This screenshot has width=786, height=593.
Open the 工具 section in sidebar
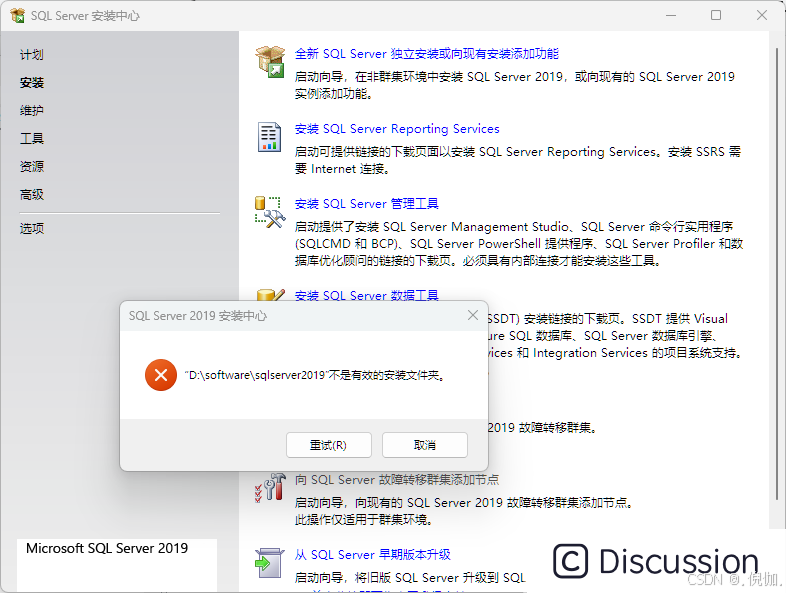[x=32, y=138]
